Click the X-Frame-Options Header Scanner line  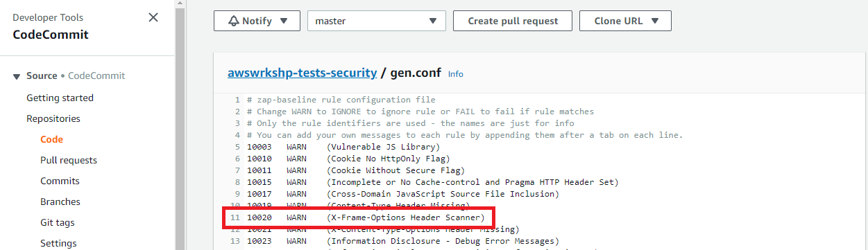click(366, 217)
